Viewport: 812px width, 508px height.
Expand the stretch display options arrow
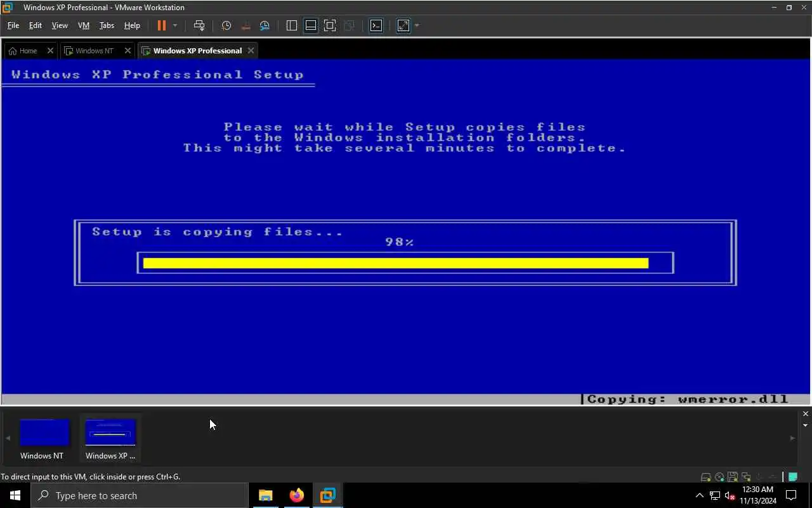click(417, 25)
